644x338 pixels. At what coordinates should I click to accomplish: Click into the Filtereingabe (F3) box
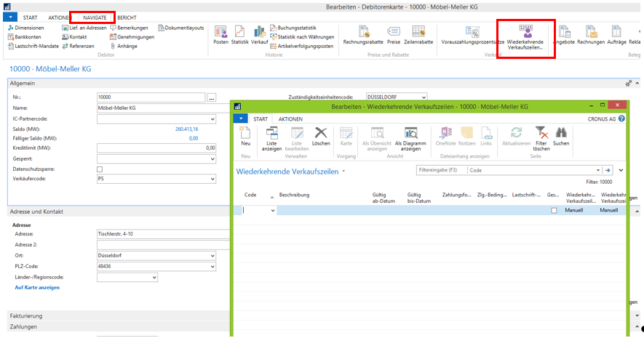(x=441, y=170)
